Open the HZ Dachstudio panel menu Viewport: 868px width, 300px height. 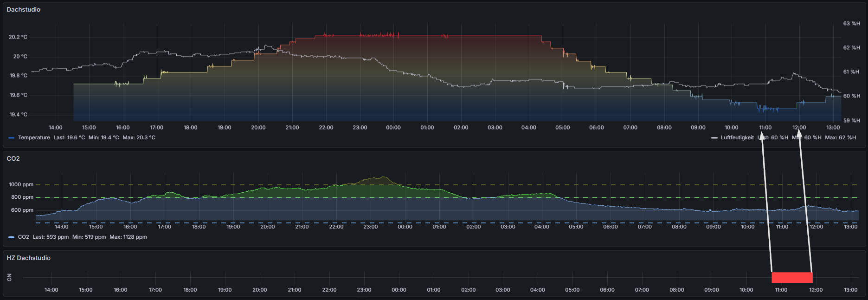28,258
